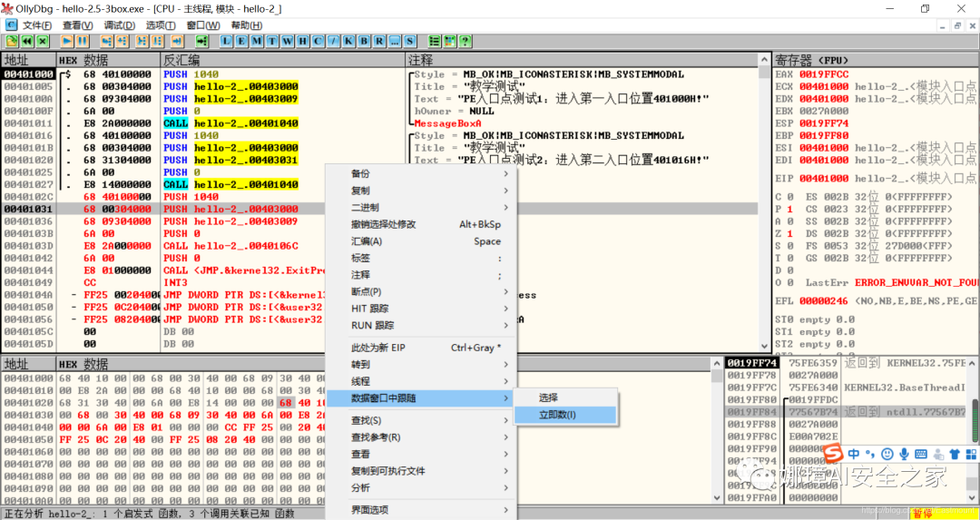Open Threads window with T button
This screenshot has width=980, height=520.
pyautogui.click(x=272, y=41)
